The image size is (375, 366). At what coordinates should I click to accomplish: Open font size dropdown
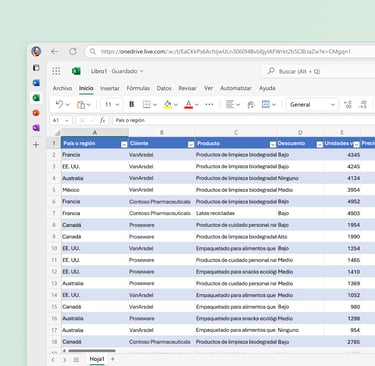tap(112, 105)
